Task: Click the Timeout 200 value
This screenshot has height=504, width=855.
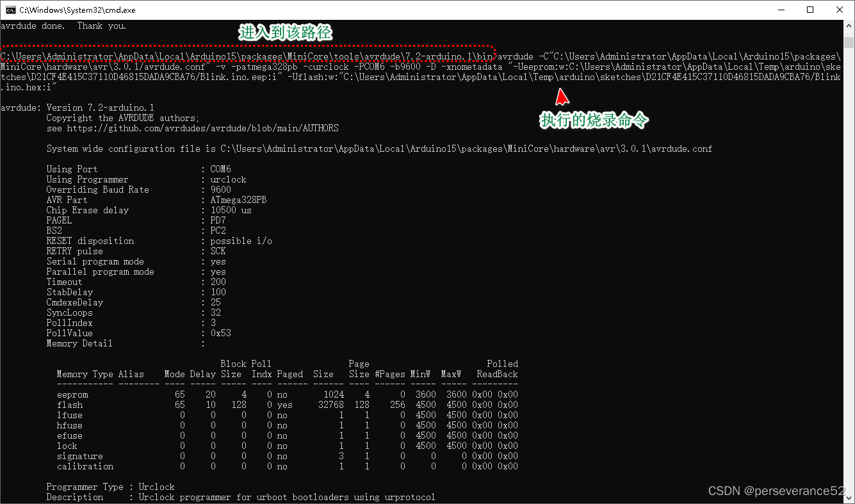Action: pyautogui.click(x=218, y=282)
